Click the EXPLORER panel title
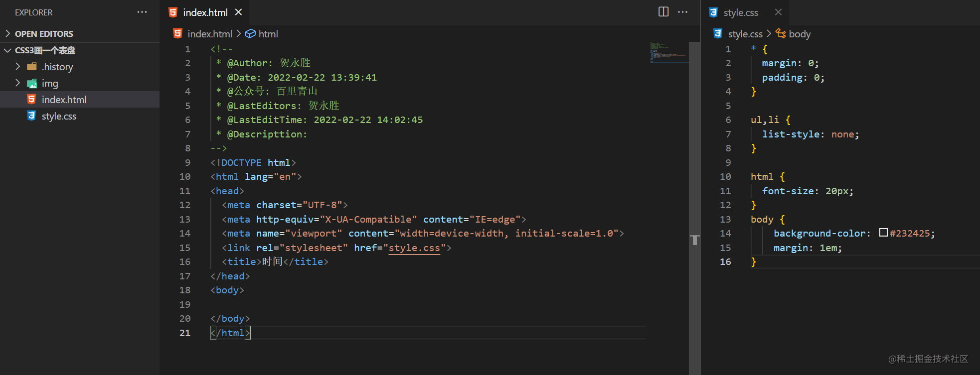980x375 pixels. [33, 12]
